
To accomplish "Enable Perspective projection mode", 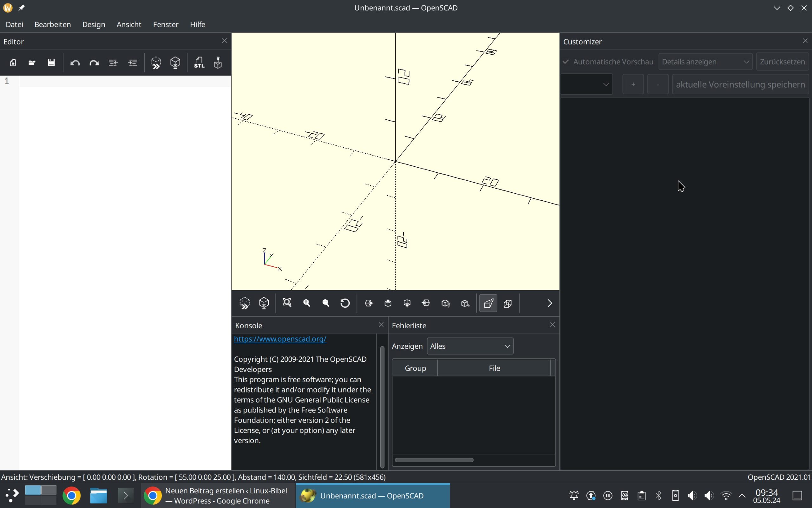I will tap(488, 303).
